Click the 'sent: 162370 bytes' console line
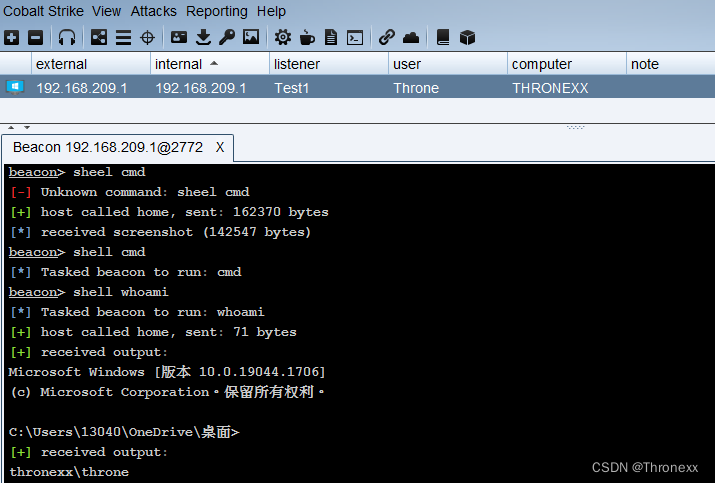 coord(169,212)
